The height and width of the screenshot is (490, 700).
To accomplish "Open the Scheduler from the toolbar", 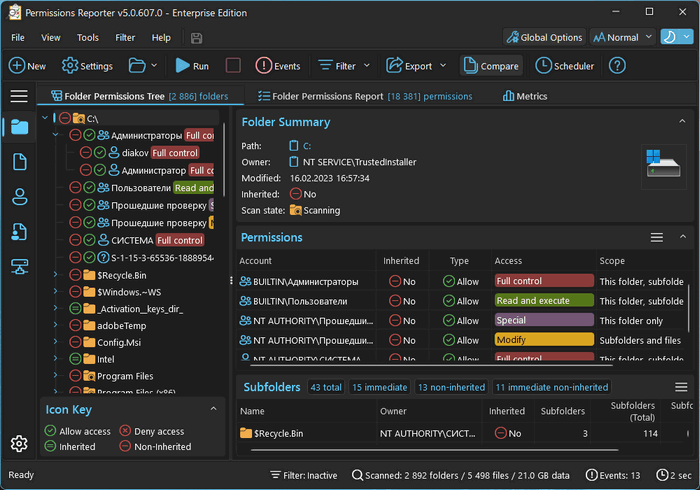I will click(565, 66).
